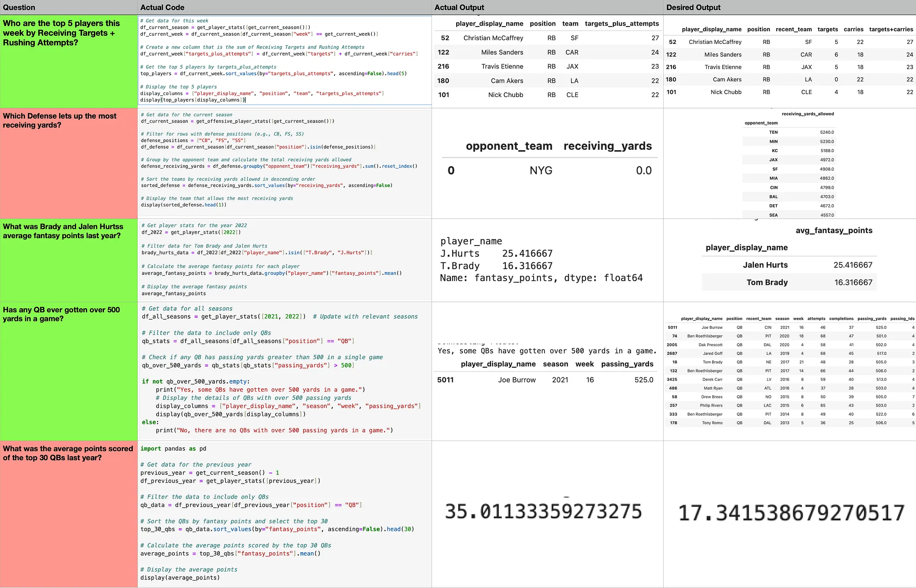Click the defense_positions code cell
This screenshot has height=588, width=916.
tap(284, 163)
